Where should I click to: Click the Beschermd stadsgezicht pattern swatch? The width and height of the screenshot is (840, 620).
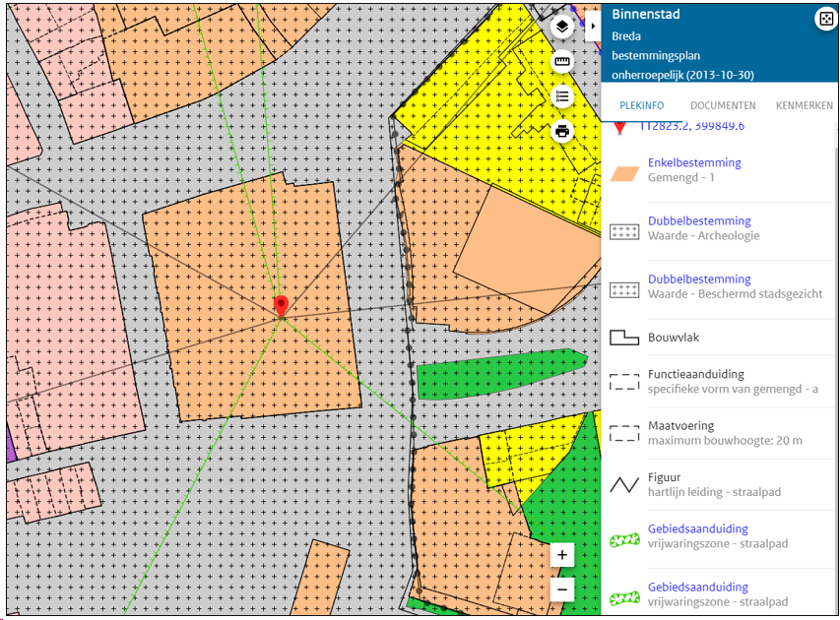pyautogui.click(x=624, y=290)
